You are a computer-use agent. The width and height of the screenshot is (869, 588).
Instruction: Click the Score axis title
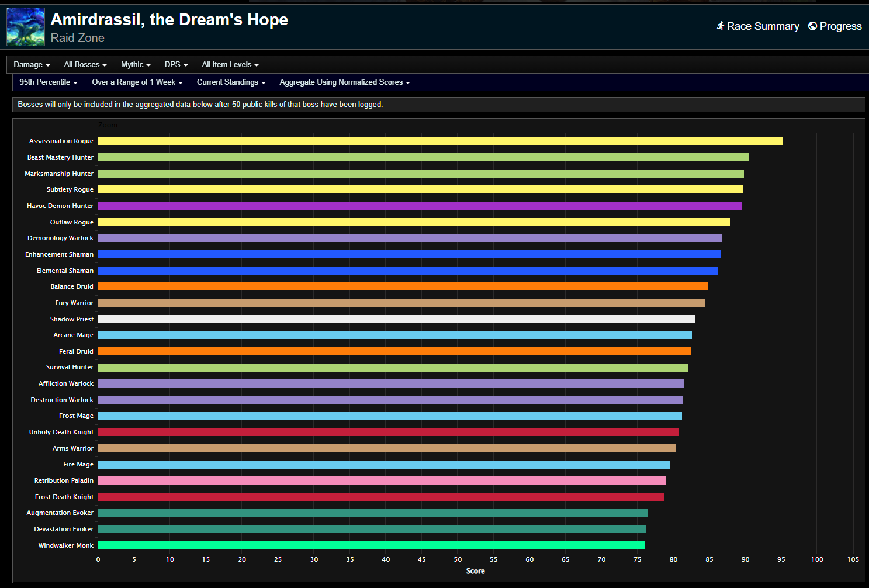click(x=476, y=571)
